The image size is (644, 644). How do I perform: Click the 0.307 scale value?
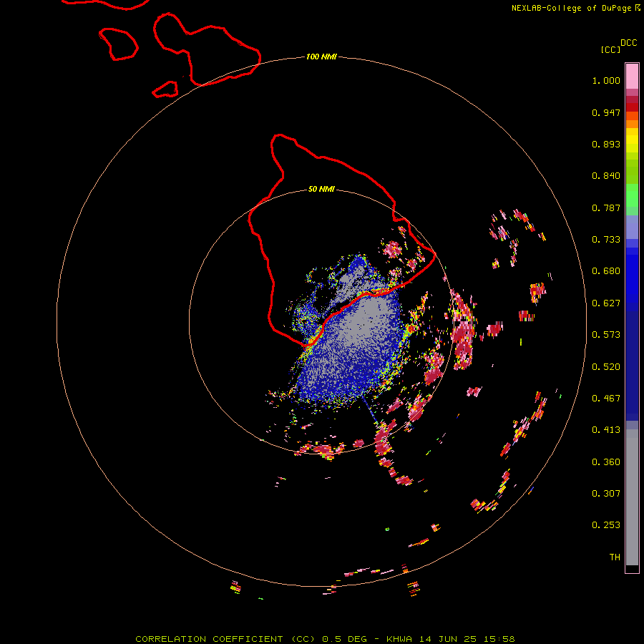[x=606, y=494]
